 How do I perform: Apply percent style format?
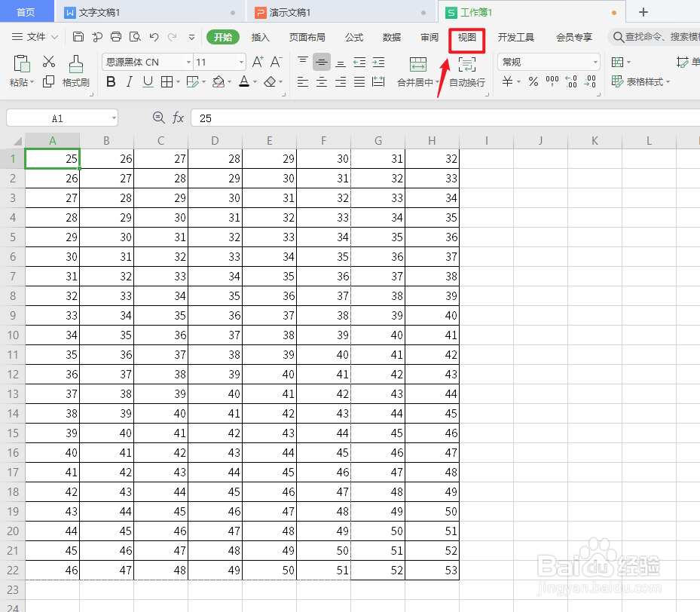[x=533, y=81]
